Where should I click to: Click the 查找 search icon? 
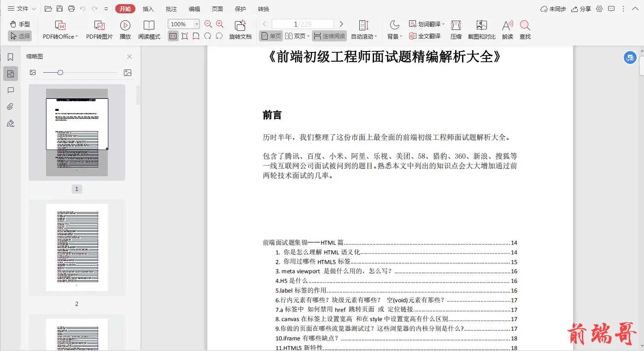[525, 25]
